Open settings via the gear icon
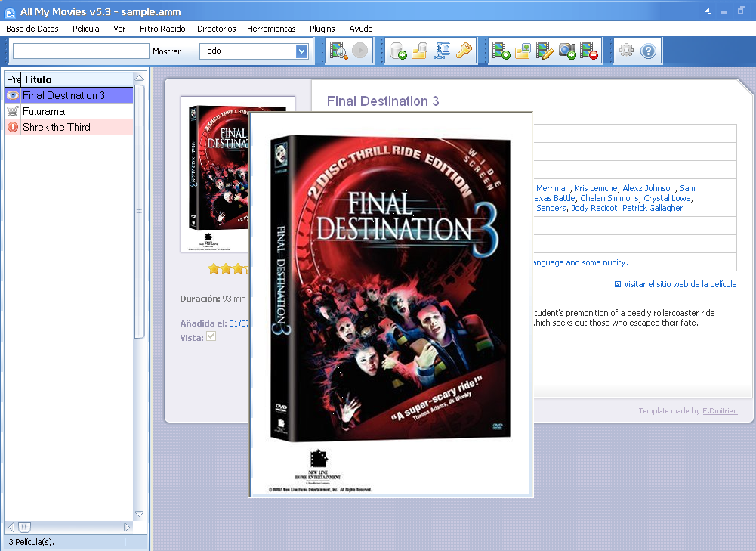Screen dimensions: 756x551 coord(626,51)
